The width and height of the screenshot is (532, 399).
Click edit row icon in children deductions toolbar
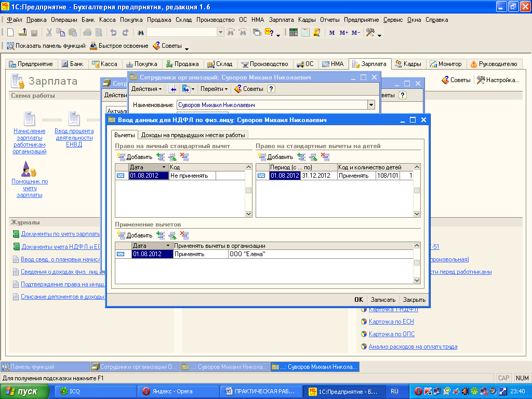[313, 157]
